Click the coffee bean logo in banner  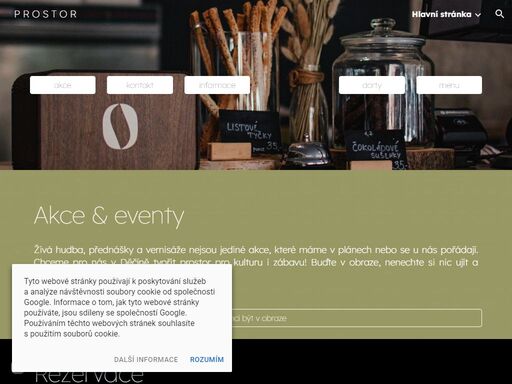point(120,126)
